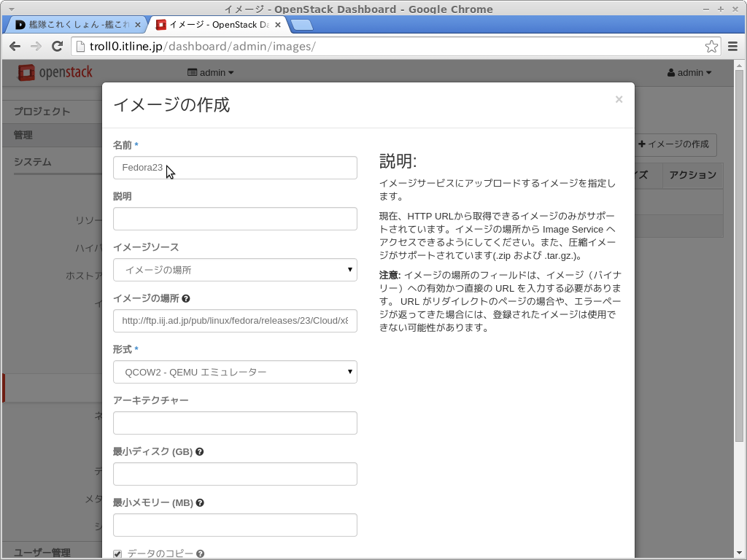The height and width of the screenshot is (560, 747).
Task: Open the admin user menu at top right
Action: 689,73
